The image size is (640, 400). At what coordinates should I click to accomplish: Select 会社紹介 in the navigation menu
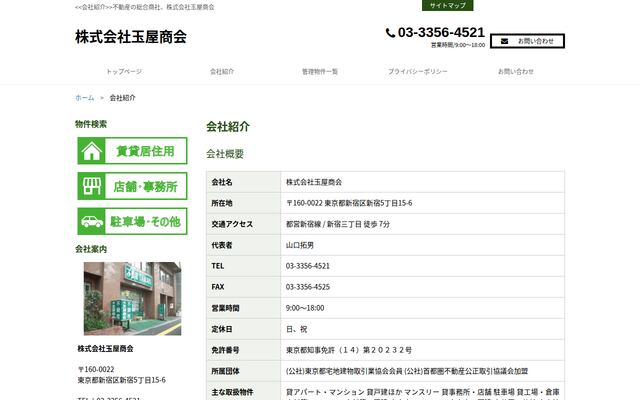222,71
